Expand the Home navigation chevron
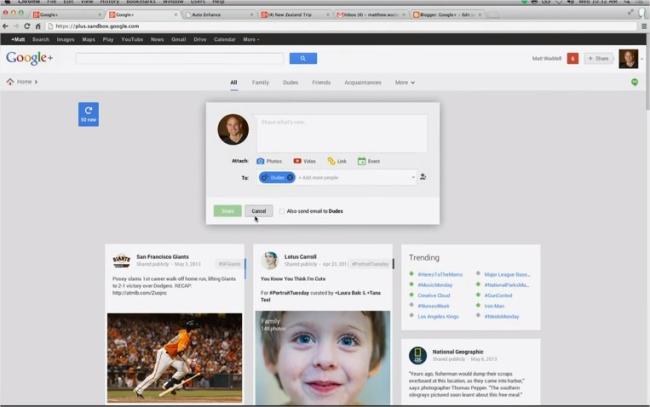 click(x=36, y=82)
